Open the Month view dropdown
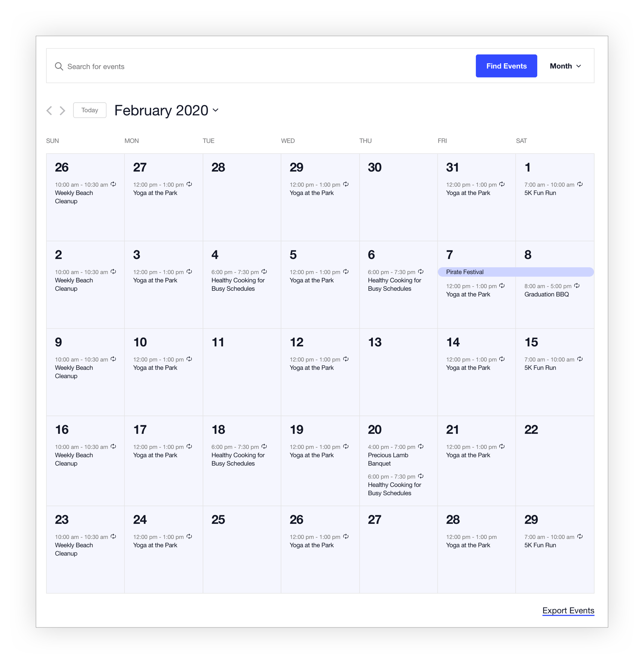Screen dimensions: 644x663 (x=565, y=66)
